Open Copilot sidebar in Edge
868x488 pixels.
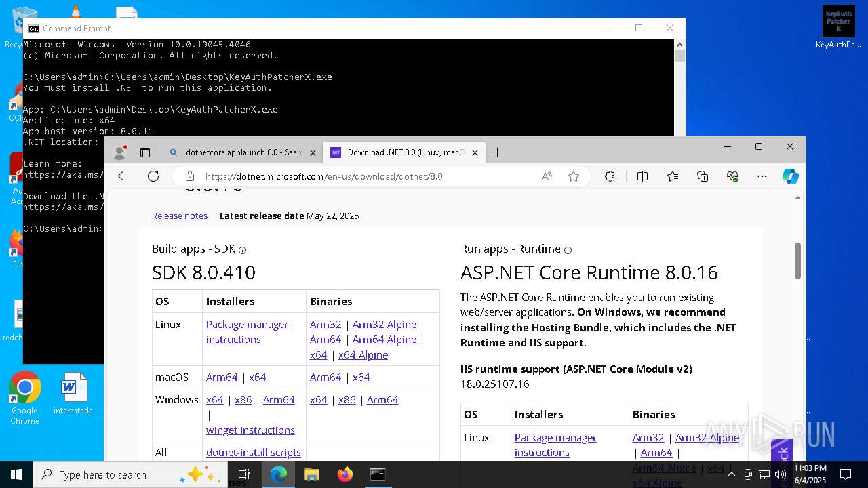pyautogui.click(x=790, y=176)
